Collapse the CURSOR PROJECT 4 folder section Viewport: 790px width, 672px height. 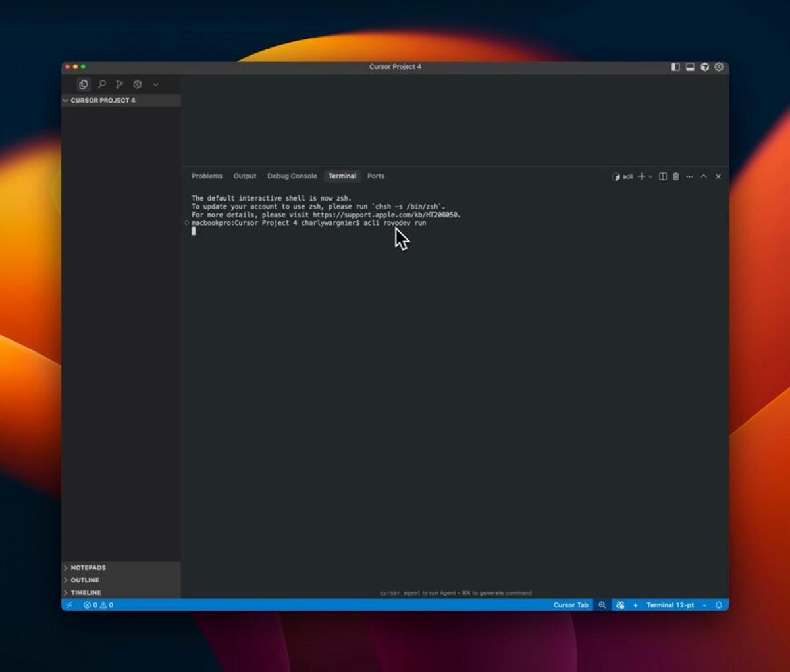[x=102, y=101]
